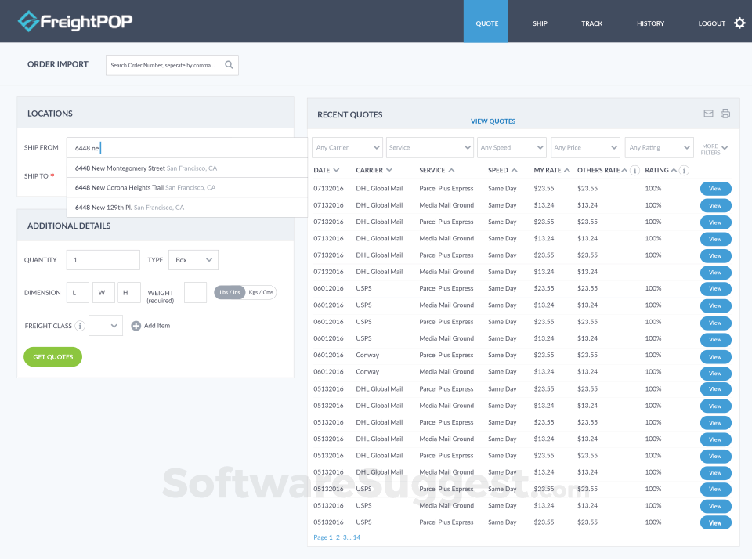Click the GET QUOTES button
Viewport: 752px width, 560px height.
click(x=52, y=356)
